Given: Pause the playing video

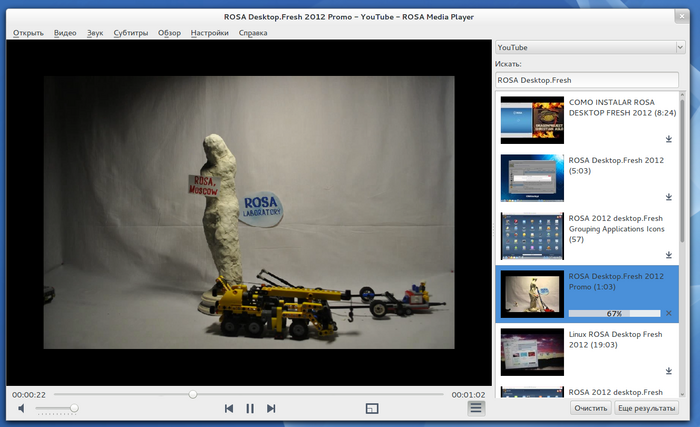Looking at the screenshot, I should [x=250, y=408].
